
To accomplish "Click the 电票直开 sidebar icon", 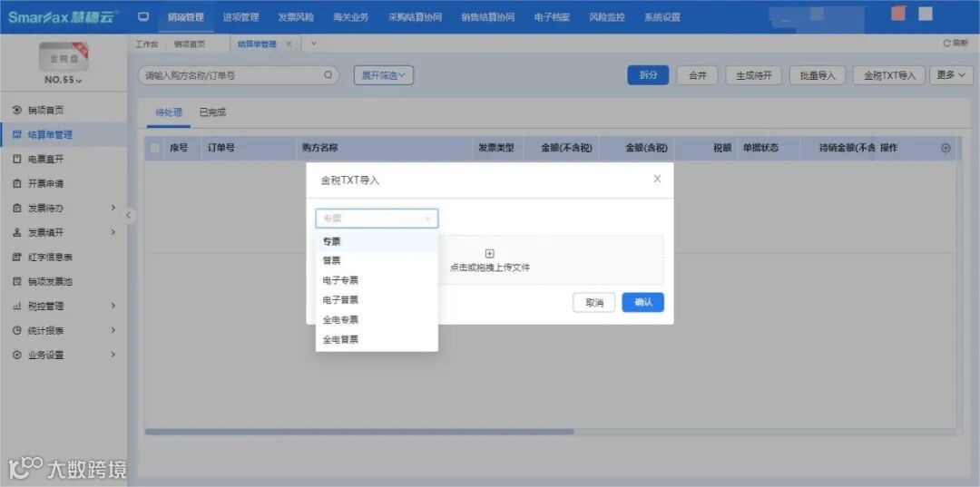I will coord(17,160).
